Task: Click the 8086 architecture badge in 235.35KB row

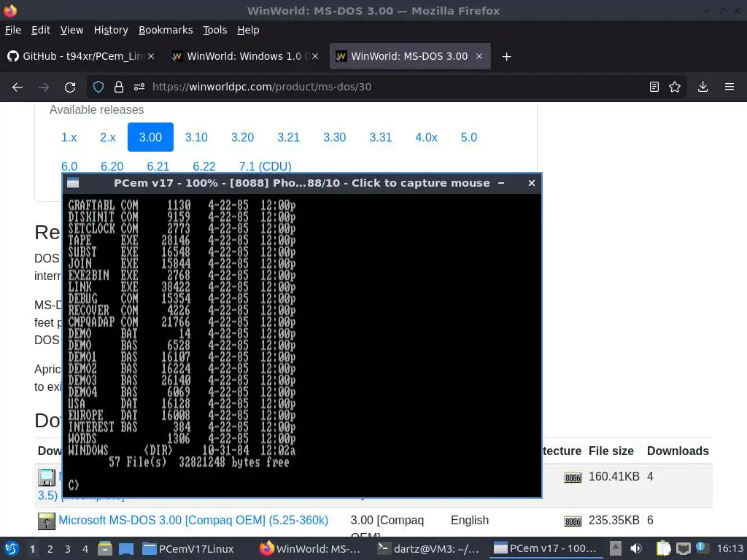Action: tap(573, 521)
